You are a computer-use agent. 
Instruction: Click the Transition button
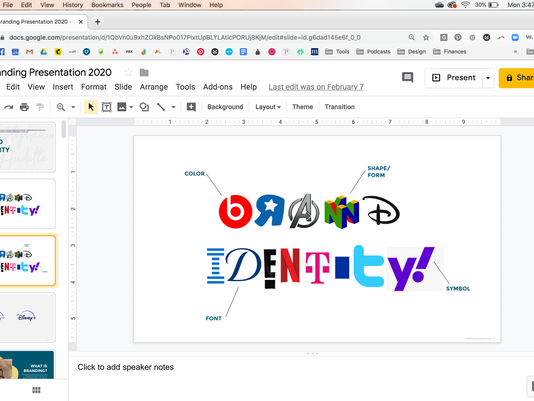340,107
